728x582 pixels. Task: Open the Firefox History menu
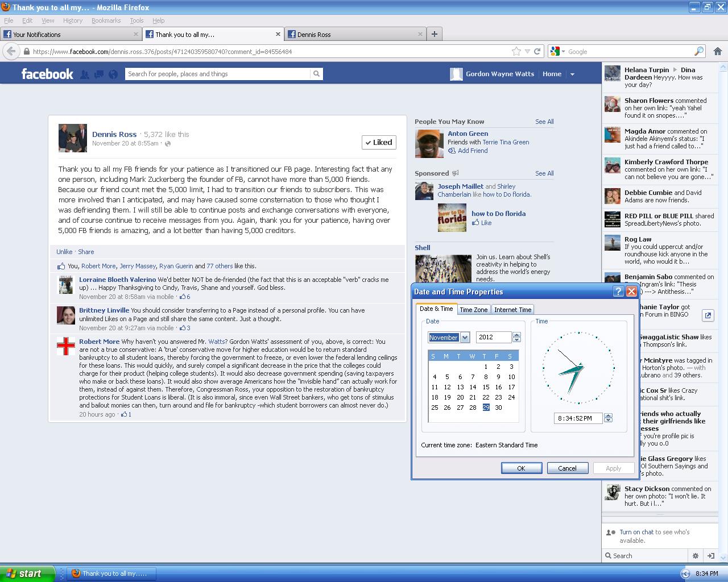[72, 20]
